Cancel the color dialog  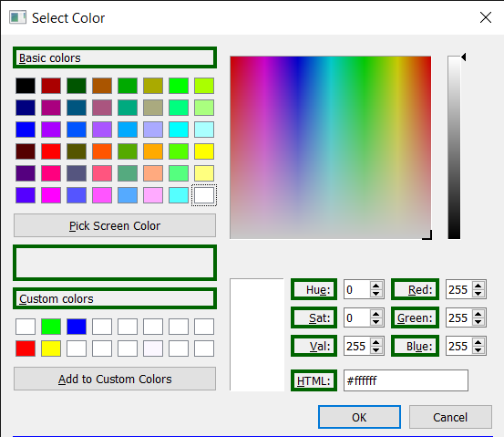[450, 417]
